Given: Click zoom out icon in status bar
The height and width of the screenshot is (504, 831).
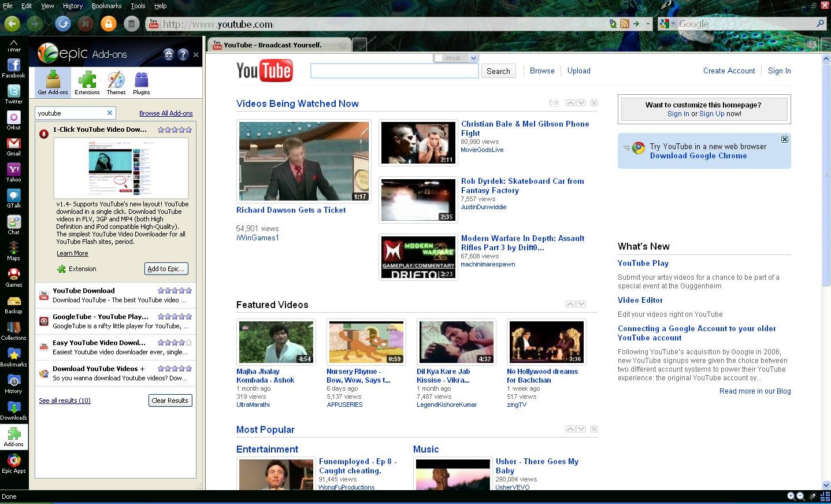Looking at the screenshot, I should click(x=800, y=496).
